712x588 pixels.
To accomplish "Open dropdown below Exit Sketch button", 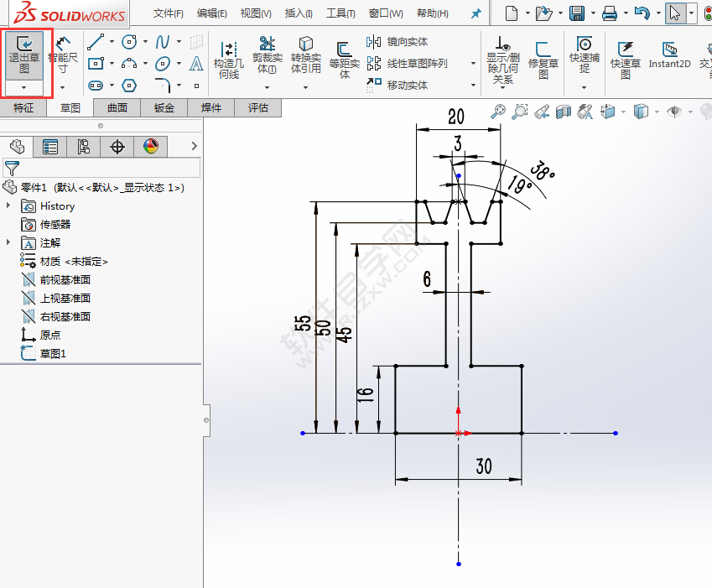I will click(x=24, y=87).
